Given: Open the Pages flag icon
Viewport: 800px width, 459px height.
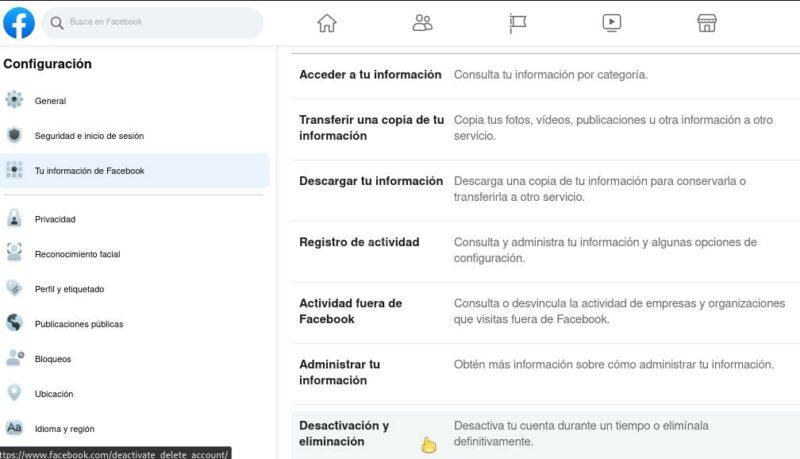Looking at the screenshot, I should click(517, 23).
